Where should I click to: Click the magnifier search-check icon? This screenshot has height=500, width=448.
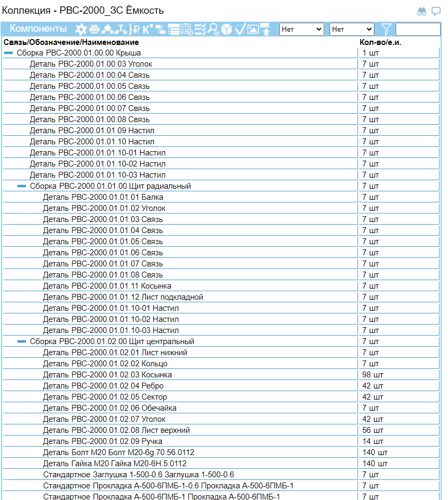click(x=213, y=30)
